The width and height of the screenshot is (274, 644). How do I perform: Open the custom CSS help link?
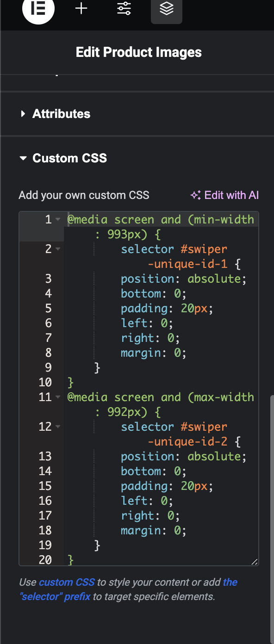pos(67,582)
